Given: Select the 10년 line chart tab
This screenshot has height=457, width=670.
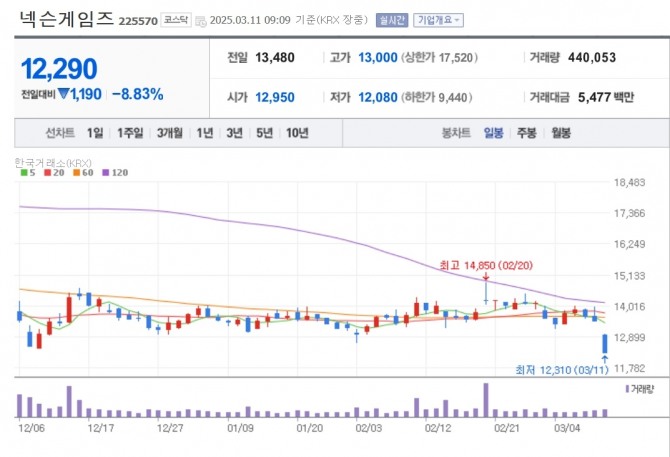Looking at the screenshot, I should 297,133.
